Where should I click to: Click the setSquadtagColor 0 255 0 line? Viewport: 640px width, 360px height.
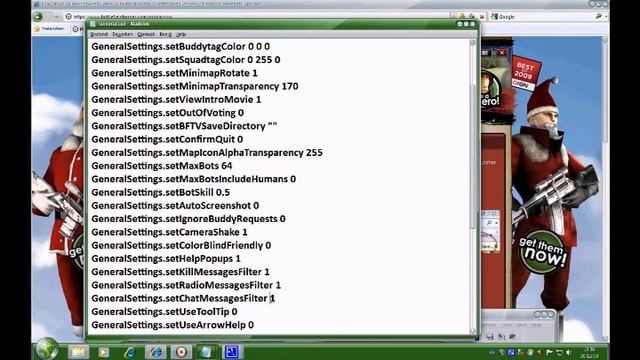[x=186, y=60]
